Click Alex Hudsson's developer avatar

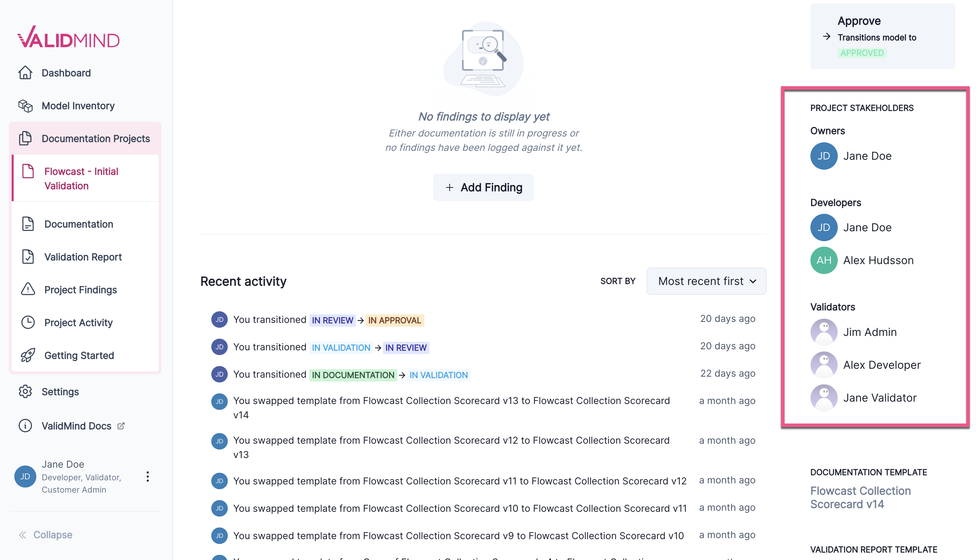tap(823, 260)
